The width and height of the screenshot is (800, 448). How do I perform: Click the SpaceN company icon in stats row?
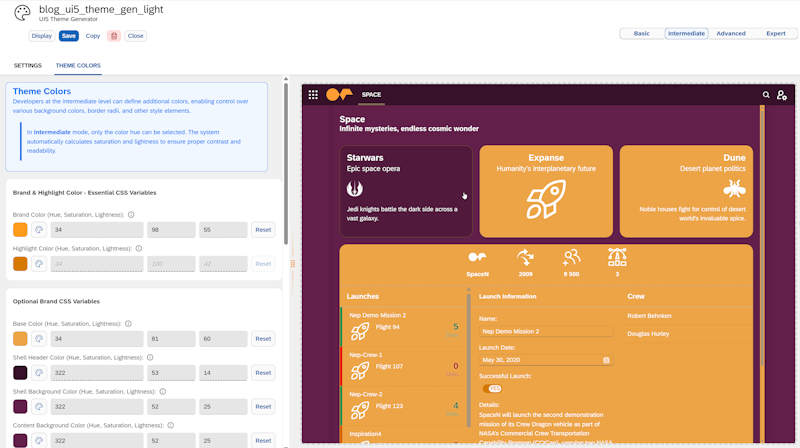pos(477,257)
